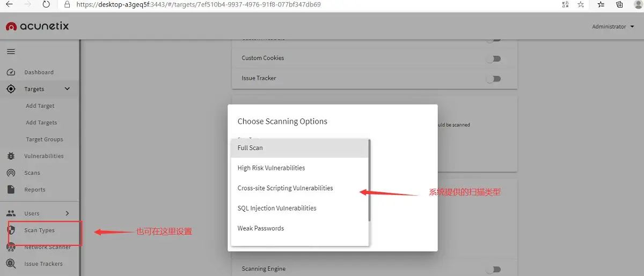This screenshot has width=644, height=276.
Task: Open the favorites list icon
Action: click(601, 4)
